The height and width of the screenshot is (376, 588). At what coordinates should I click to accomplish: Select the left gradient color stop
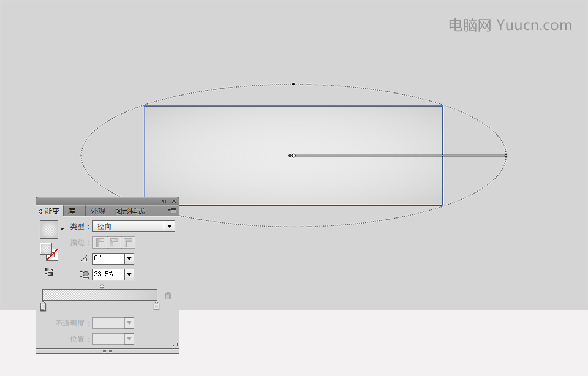43,306
